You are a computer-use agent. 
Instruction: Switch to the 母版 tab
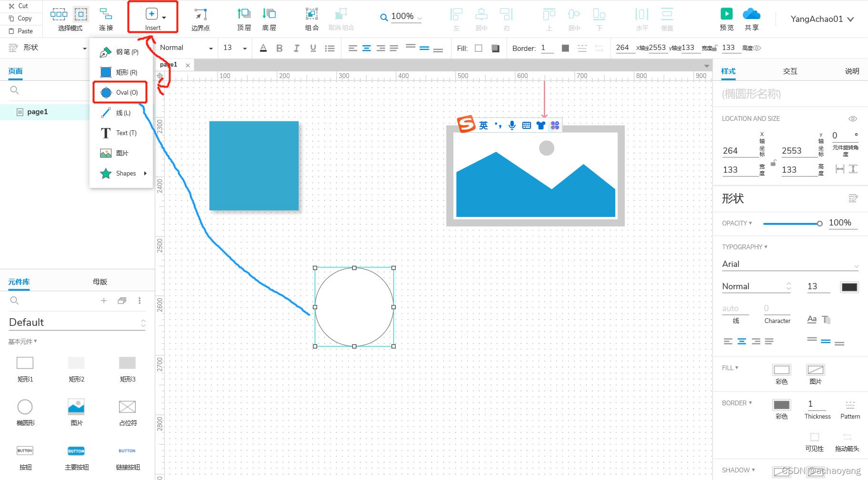point(100,282)
